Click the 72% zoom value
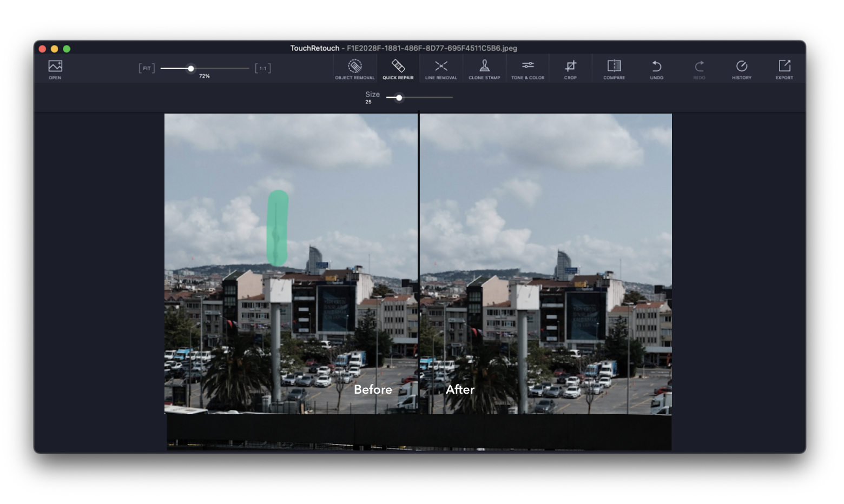Viewport: 844px width, 504px height. click(x=204, y=76)
